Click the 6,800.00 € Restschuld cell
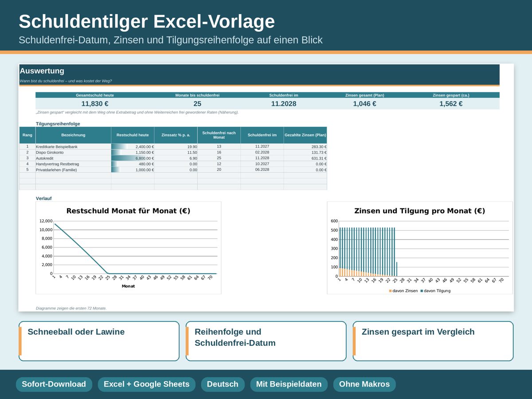 tap(133, 158)
